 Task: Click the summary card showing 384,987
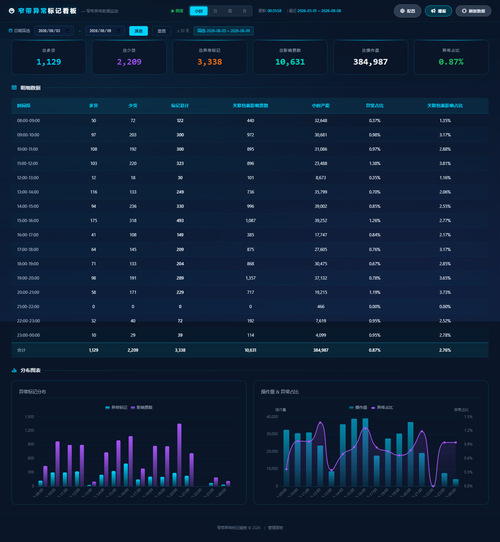coord(370,57)
